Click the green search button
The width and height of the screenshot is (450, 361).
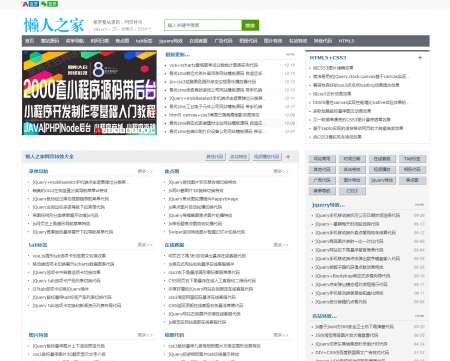[x=250, y=25]
